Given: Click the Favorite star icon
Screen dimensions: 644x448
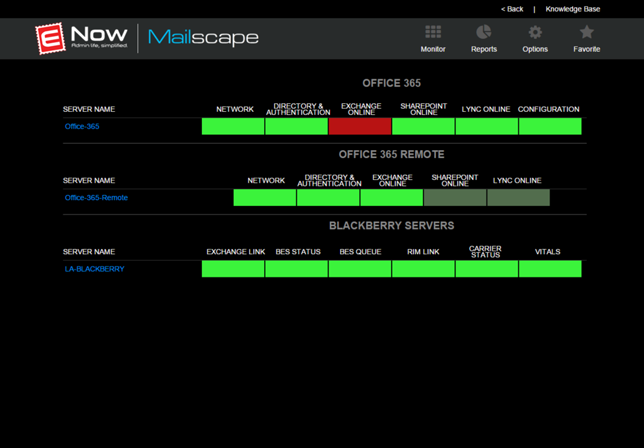Looking at the screenshot, I should (x=586, y=32).
